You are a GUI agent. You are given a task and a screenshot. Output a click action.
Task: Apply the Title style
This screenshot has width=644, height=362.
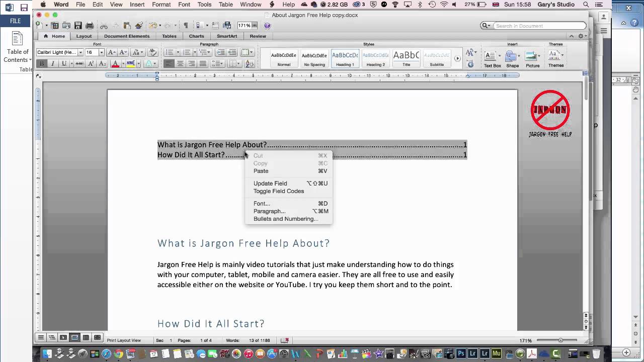click(x=406, y=59)
